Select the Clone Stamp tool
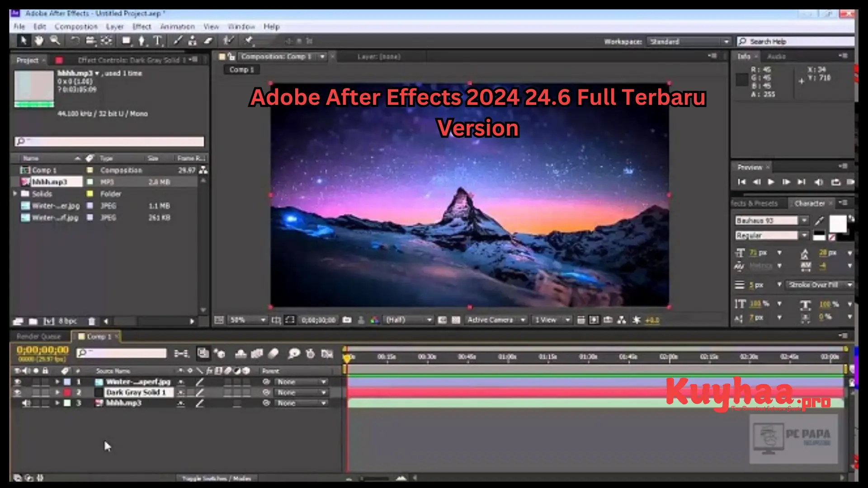This screenshot has height=488, width=868. [x=193, y=42]
